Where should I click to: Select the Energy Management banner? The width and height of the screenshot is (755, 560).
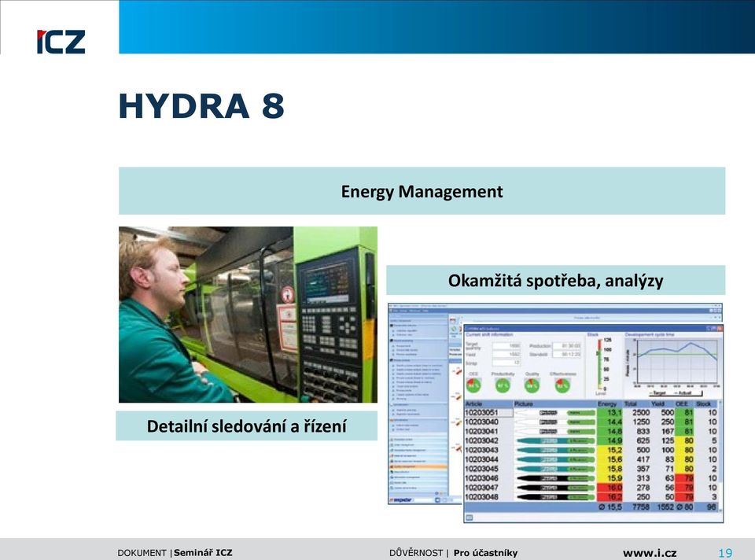click(422, 191)
